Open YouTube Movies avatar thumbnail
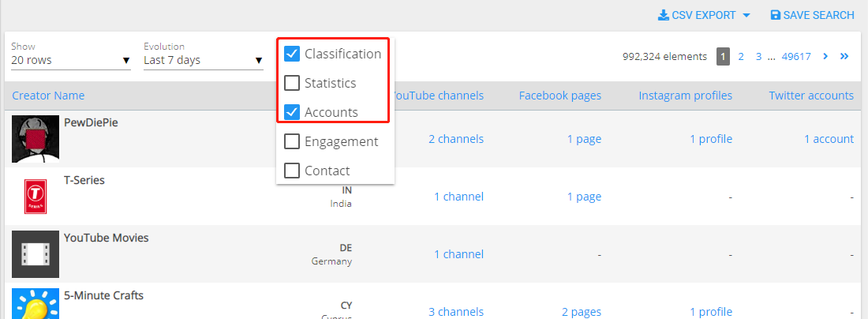868x319 pixels. pos(36,254)
